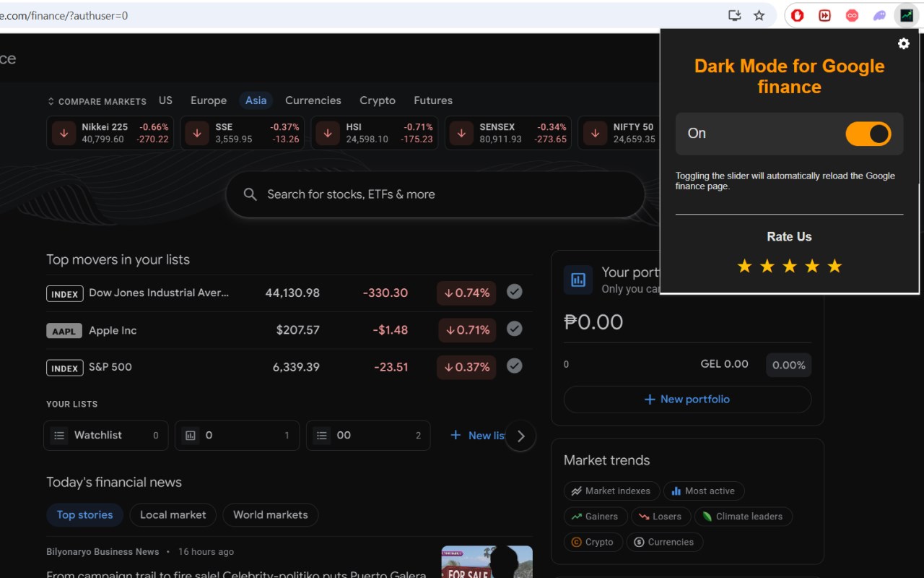924x578 pixels.
Task: Switch to the US markets tab
Action: (x=165, y=100)
